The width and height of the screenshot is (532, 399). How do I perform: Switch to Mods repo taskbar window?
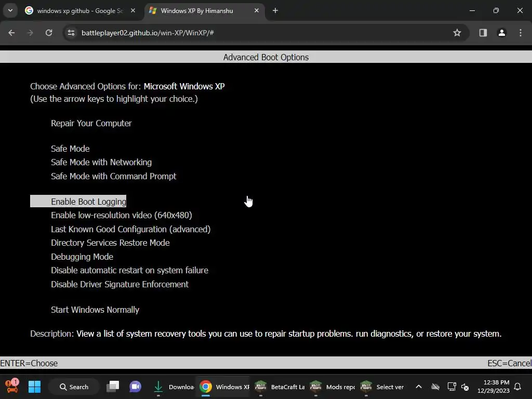click(x=332, y=387)
